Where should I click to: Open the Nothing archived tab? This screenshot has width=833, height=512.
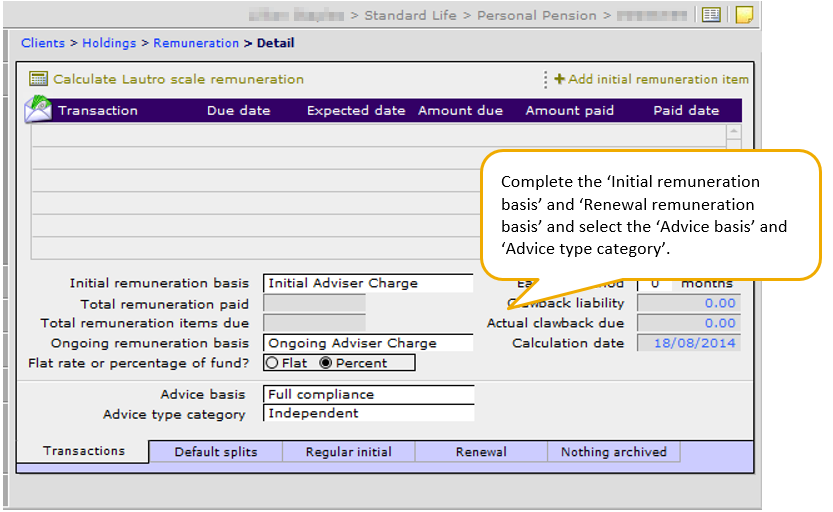coord(614,452)
